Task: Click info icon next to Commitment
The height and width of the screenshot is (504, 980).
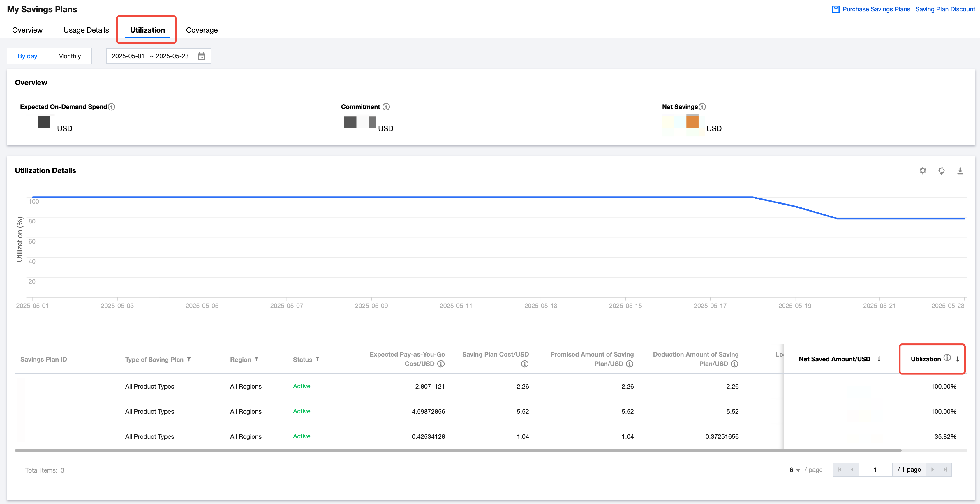Action: coord(386,107)
